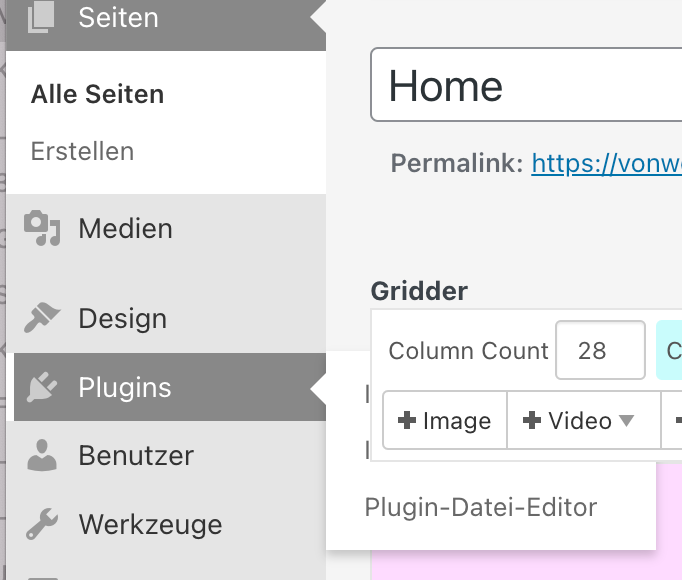This screenshot has width=682, height=580.
Task: Open the Werkzeuge menu label
Action: click(x=150, y=524)
